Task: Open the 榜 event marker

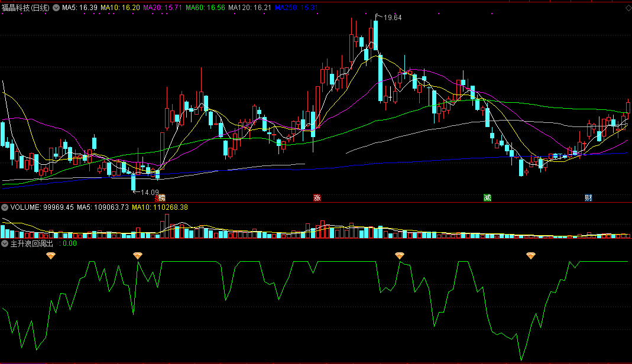Action: 161,198
